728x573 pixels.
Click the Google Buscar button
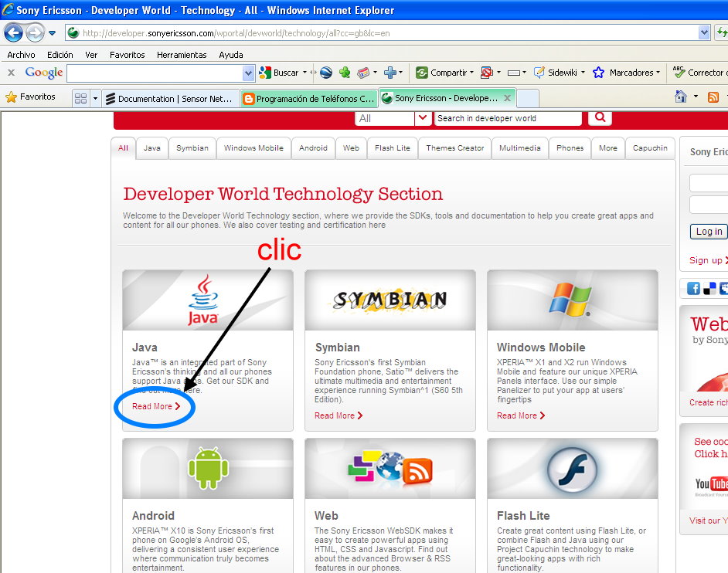click(279, 73)
